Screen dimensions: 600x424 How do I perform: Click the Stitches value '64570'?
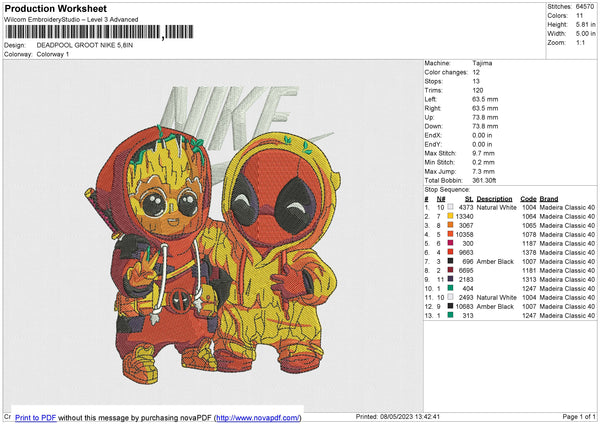tap(585, 7)
